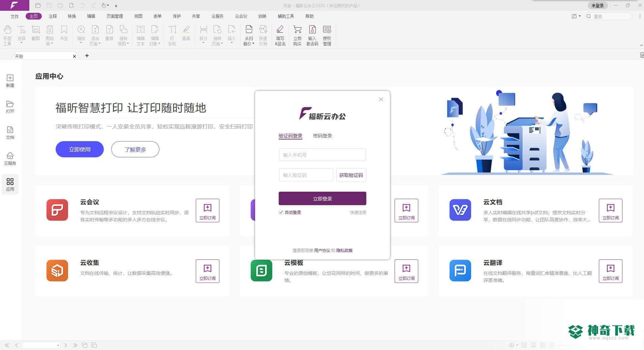The width and height of the screenshot is (644, 350).
Task: Open Enter Activation Code (输入激活码)
Action: coord(312,35)
